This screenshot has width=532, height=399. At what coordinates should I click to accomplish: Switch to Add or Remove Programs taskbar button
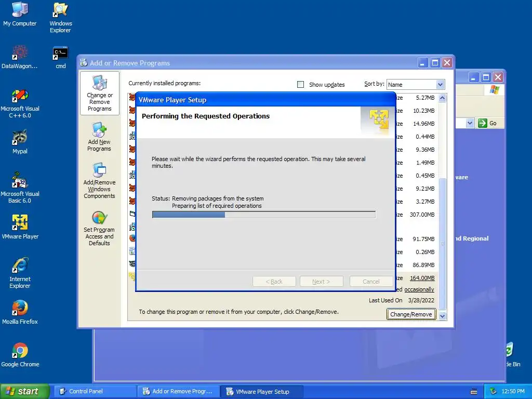coord(179,391)
